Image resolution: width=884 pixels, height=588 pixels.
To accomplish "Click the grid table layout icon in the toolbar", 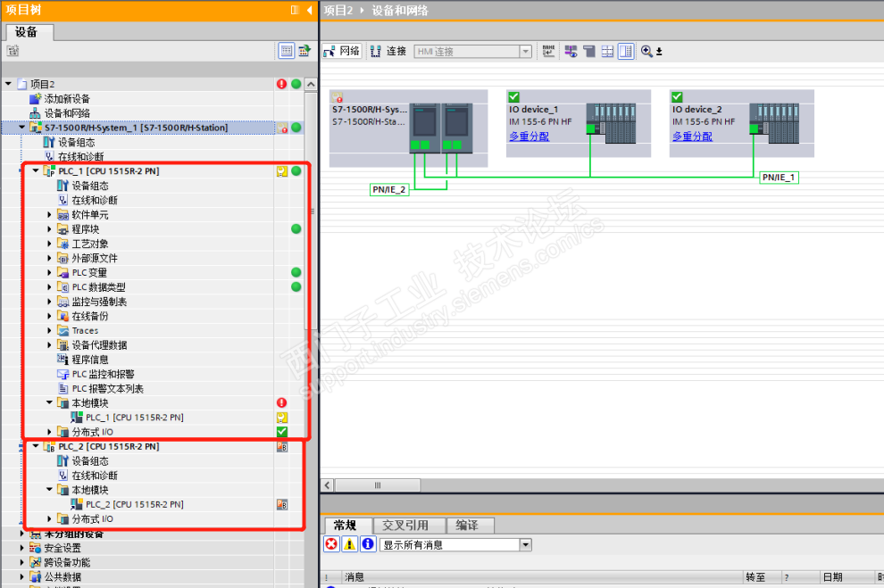I will pos(607,51).
